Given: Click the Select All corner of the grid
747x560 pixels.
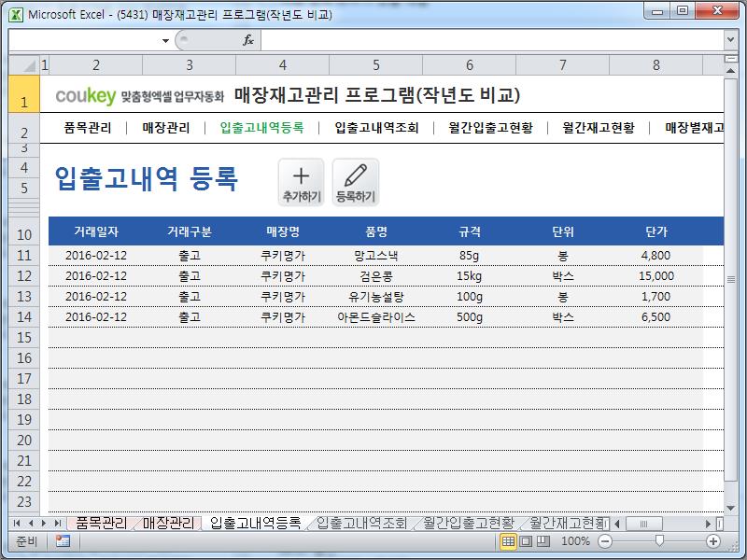Looking at the screenshot, I should tap(24, 65).
